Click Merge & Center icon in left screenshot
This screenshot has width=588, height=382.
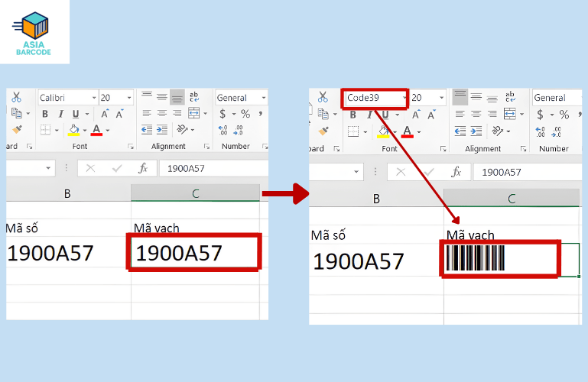[194, 113]
